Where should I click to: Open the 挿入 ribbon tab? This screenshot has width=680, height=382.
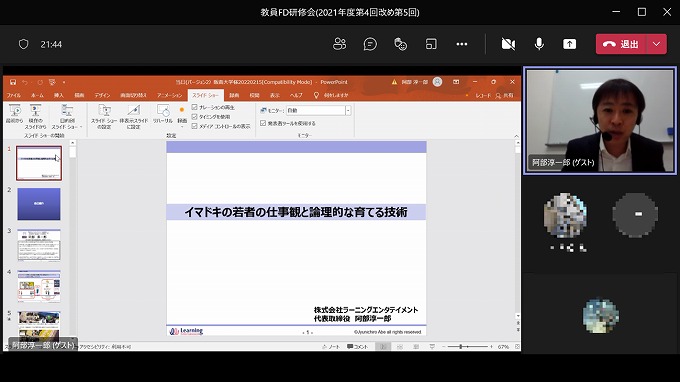tap(59, 95)
